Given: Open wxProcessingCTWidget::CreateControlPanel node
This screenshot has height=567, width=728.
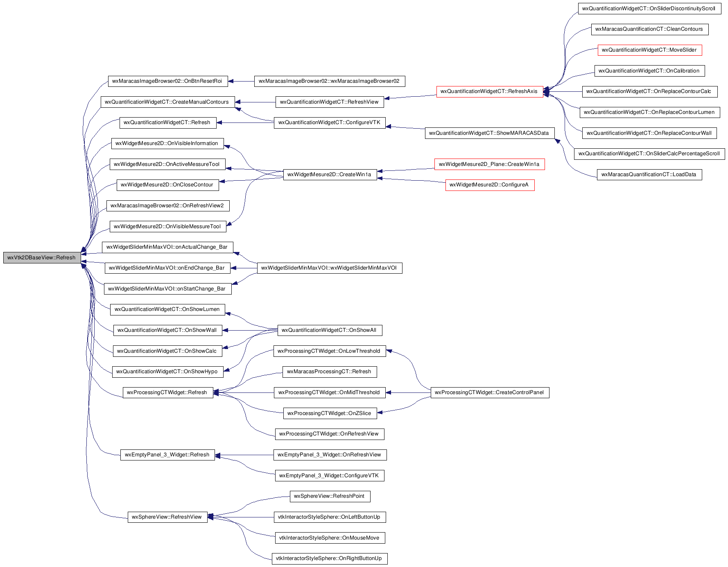Looking at the screenshot, I should (x=490, y=392).
